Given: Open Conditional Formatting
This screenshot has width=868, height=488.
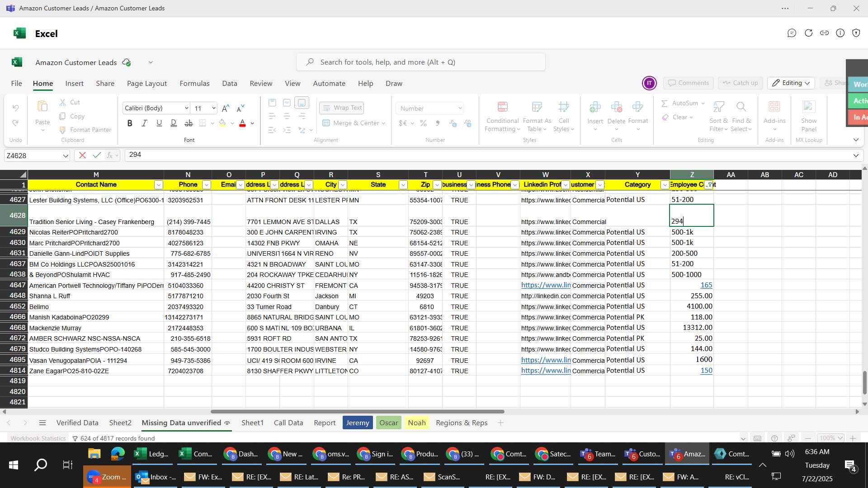Looking at the screenshot, I should (502, 117).
